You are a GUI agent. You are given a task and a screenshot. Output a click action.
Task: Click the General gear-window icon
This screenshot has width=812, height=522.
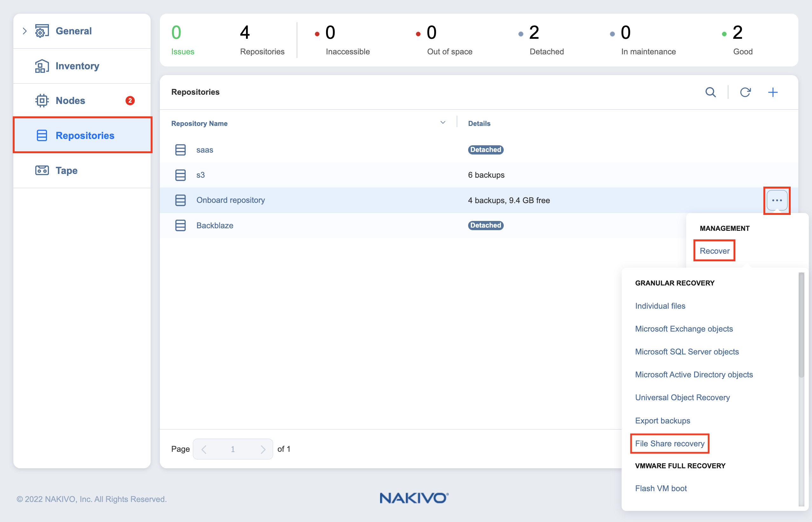[x=42, y=31]
